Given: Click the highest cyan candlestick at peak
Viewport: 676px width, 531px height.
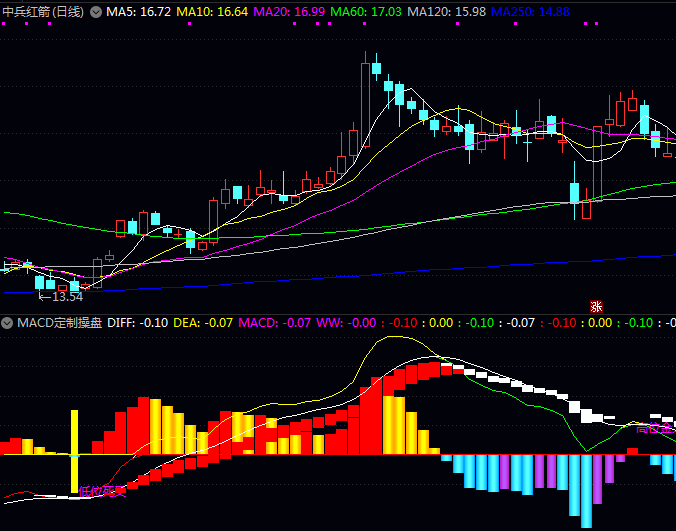Looking at the screenshot, I should point(376,69).
